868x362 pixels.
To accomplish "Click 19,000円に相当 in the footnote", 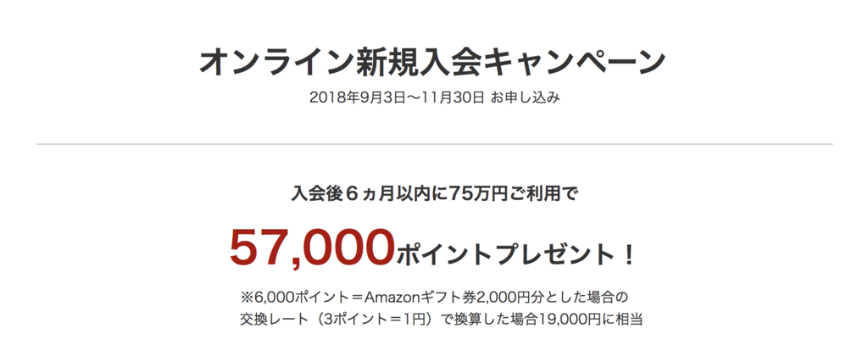I will [x=590, y=320].
